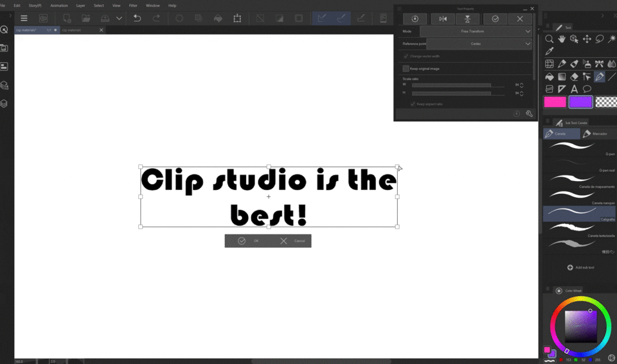Click the scale ratio W slider
Viewport: 617px width, 364px height.
tap(458, 85)
